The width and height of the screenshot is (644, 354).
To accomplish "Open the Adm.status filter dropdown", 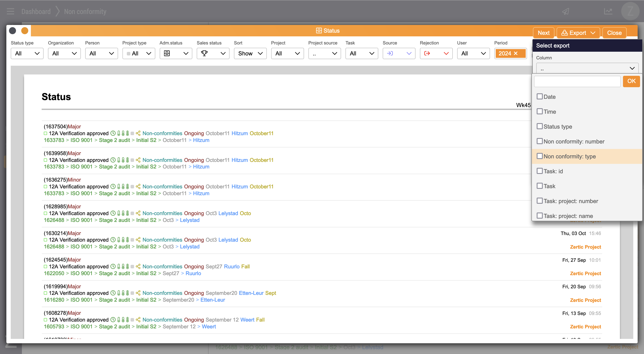I will pyautogui.click(x=176, y=53).
